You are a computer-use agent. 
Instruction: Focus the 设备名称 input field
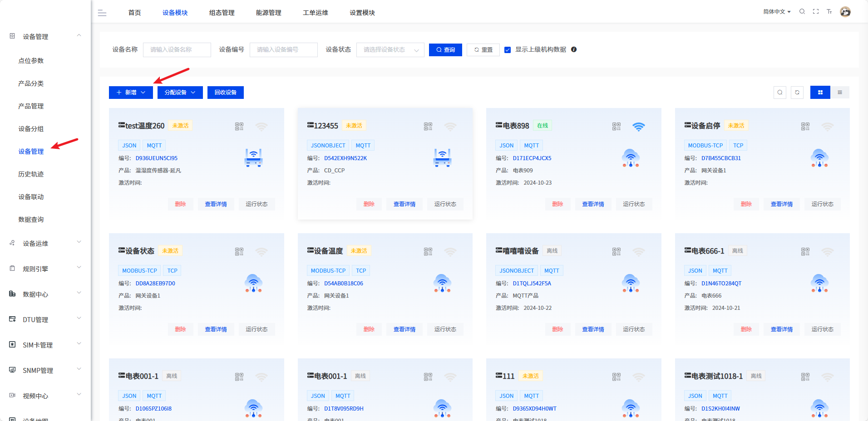point(177,50)
